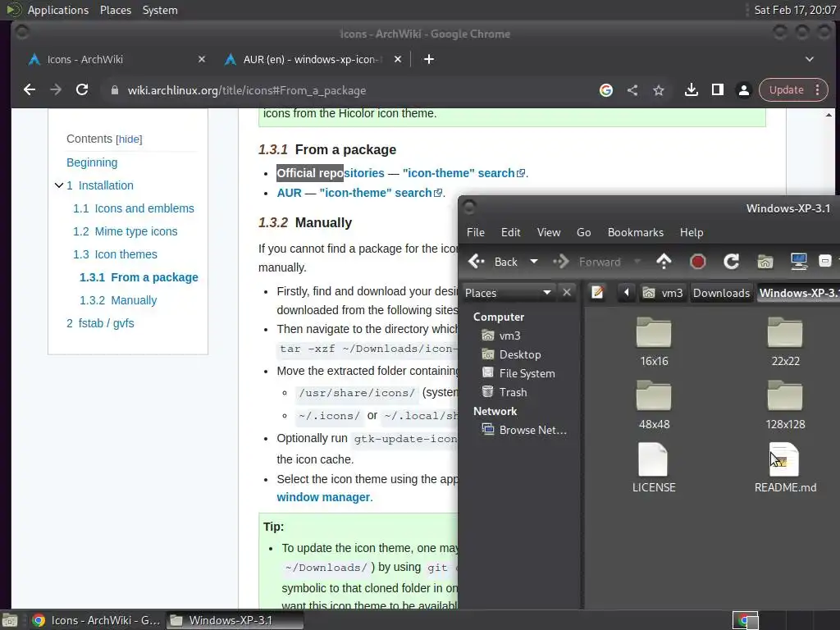Bookmark this page with the star icon
840x630 pixels.
pos(659,90)
